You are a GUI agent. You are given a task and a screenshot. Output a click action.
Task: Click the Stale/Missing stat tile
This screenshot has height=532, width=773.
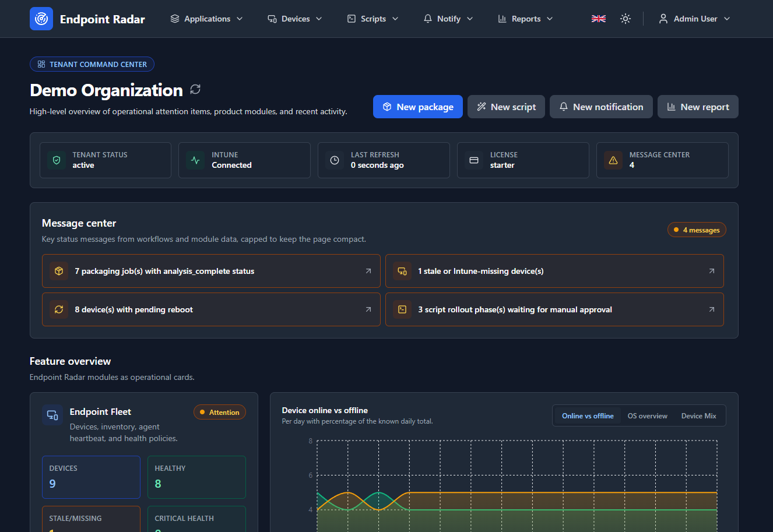pos(91,519)
